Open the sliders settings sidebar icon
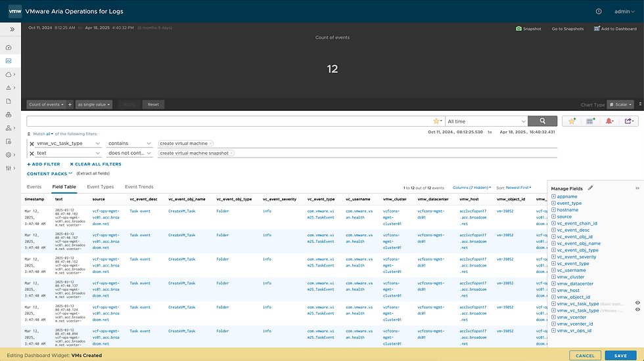Viewport: 644px width, 361px height. [9, 168]
